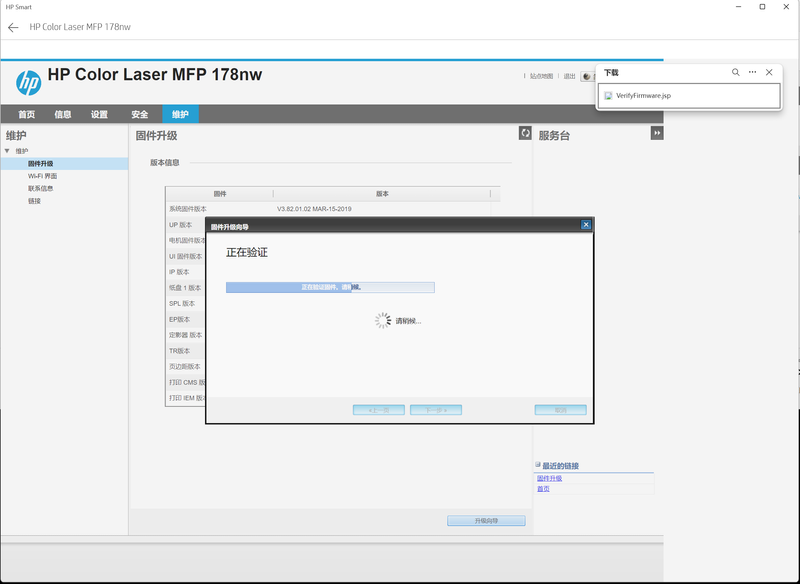Viewport: 800px width, 584px height.
Task: Click VerifyFirmware.jsp file name in downloads
Action: pos(643,96)
